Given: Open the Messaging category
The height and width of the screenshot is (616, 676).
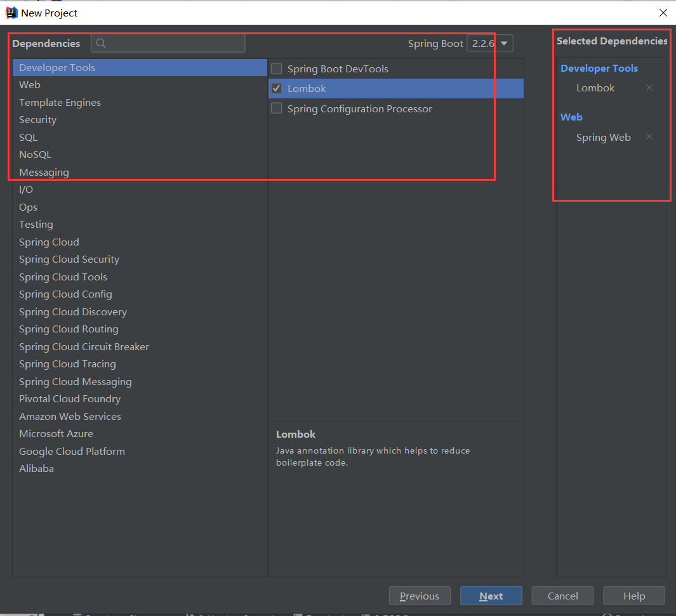Looking at the screenshot, I should coord(140,173).
